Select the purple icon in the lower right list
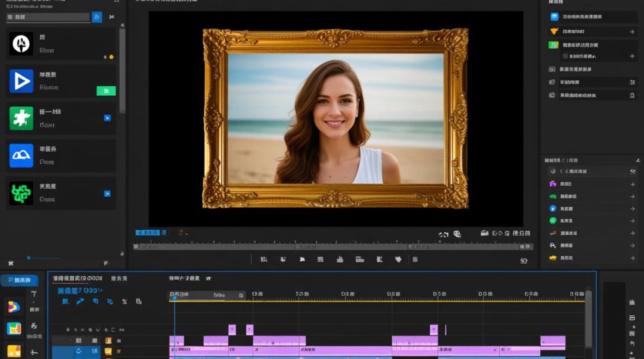Image resolution: width=644 pixels, height=359 pixels. click(552, 184)
